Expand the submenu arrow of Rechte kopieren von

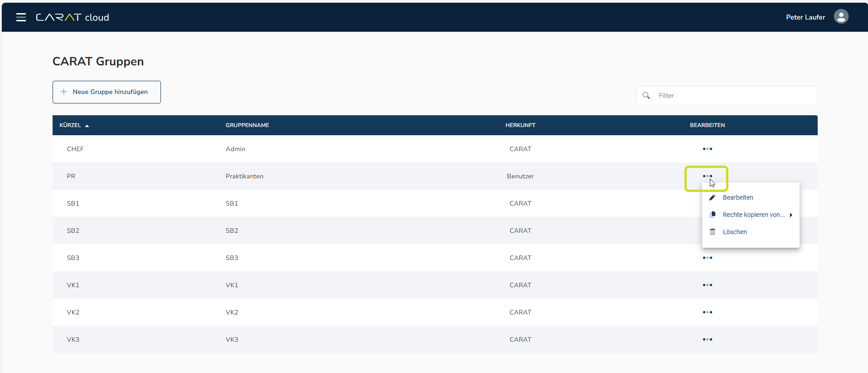[791, 215]
